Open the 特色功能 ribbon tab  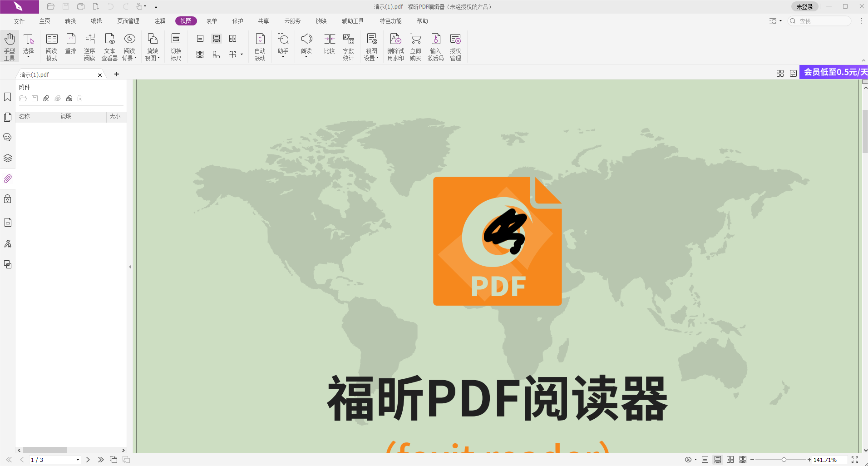(390, 20)
